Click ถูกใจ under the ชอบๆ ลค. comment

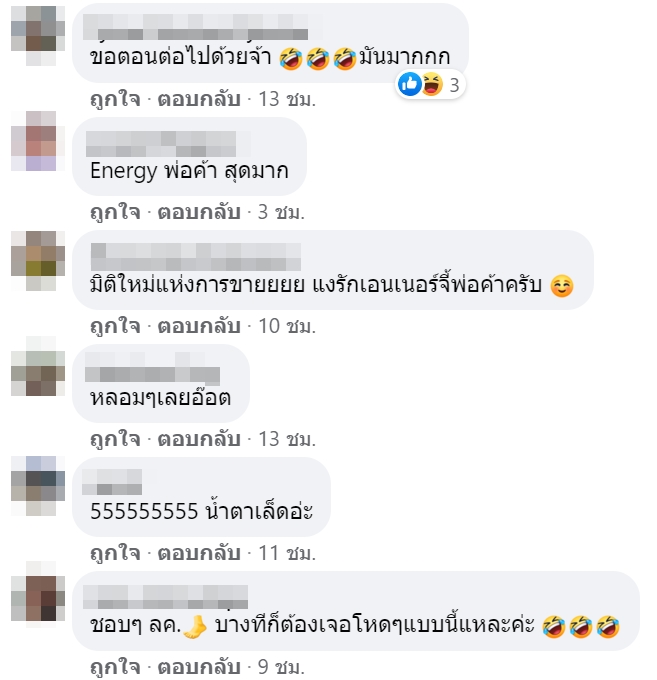tap(115, 667)
